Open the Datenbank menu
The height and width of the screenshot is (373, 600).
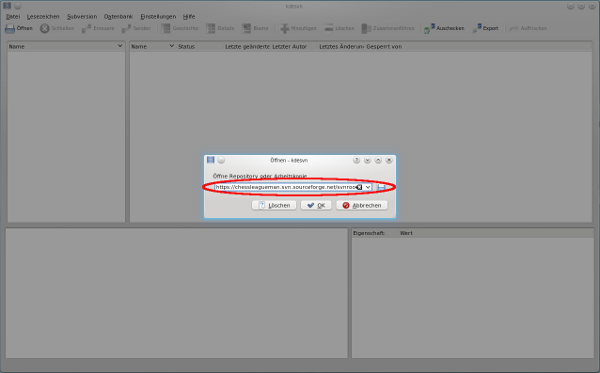click(x=118, y=16)
